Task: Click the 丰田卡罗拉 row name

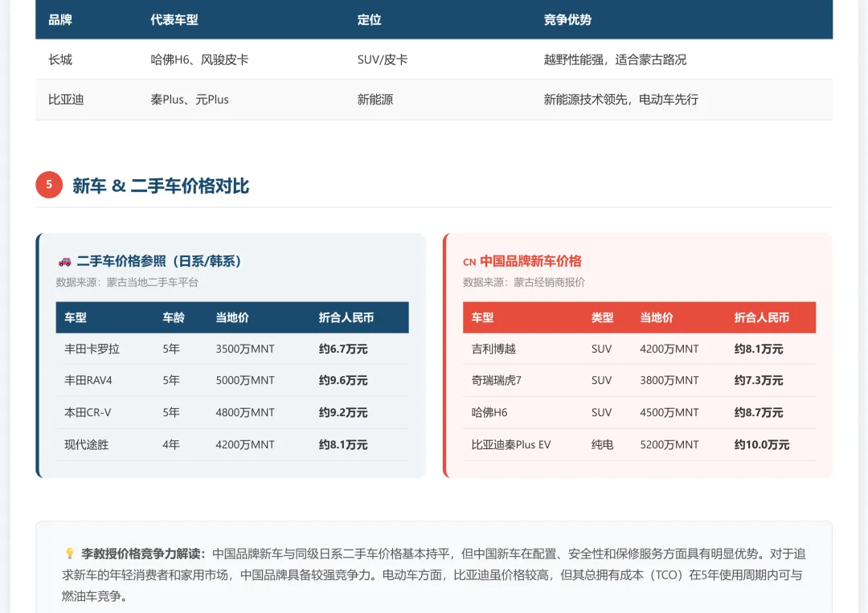Action: (92, 349)
